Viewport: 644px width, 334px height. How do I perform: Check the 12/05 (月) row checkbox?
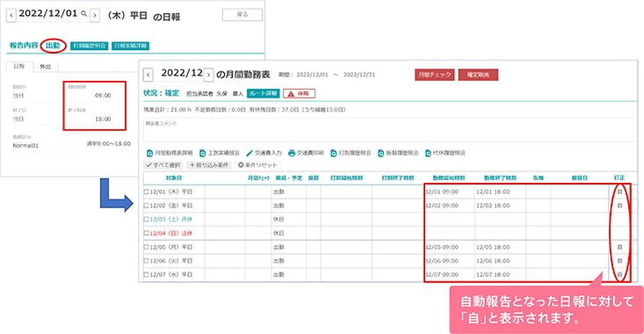pyautogui.click(x=146, y=247)
